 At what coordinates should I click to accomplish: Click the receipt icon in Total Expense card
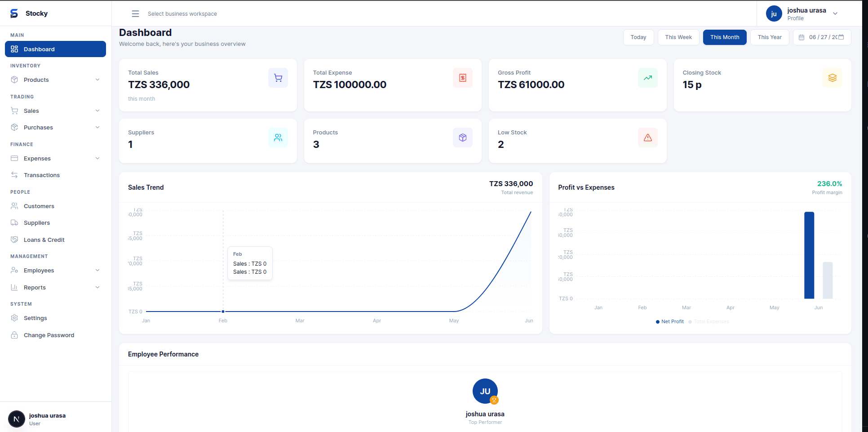[463, 78]
